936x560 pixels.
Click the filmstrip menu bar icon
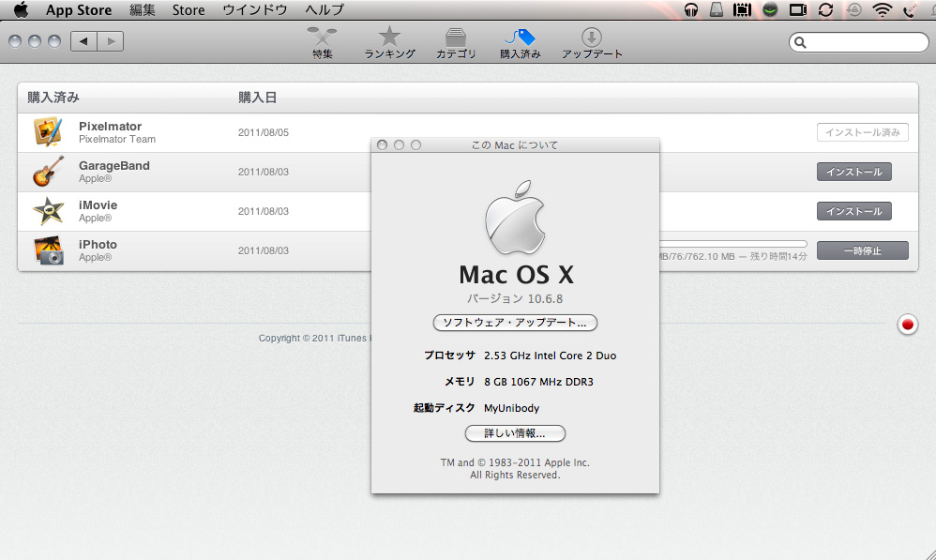pos(742,9)
